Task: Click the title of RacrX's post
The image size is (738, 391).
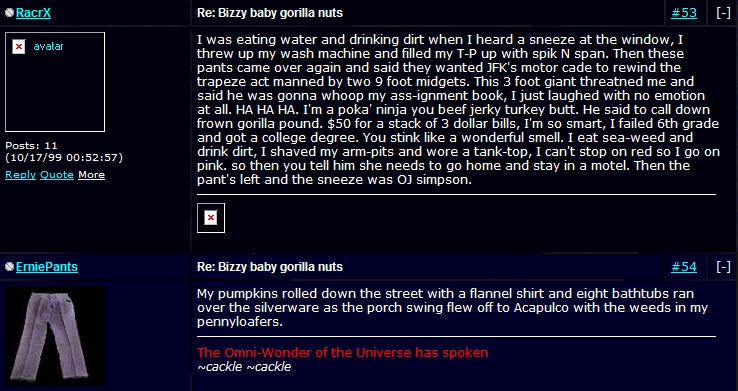Action: click(x=270, y=13)
